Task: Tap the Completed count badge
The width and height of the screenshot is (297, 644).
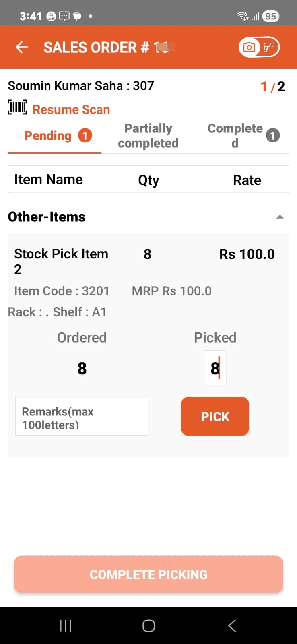Action: click(x=272, y=136)
